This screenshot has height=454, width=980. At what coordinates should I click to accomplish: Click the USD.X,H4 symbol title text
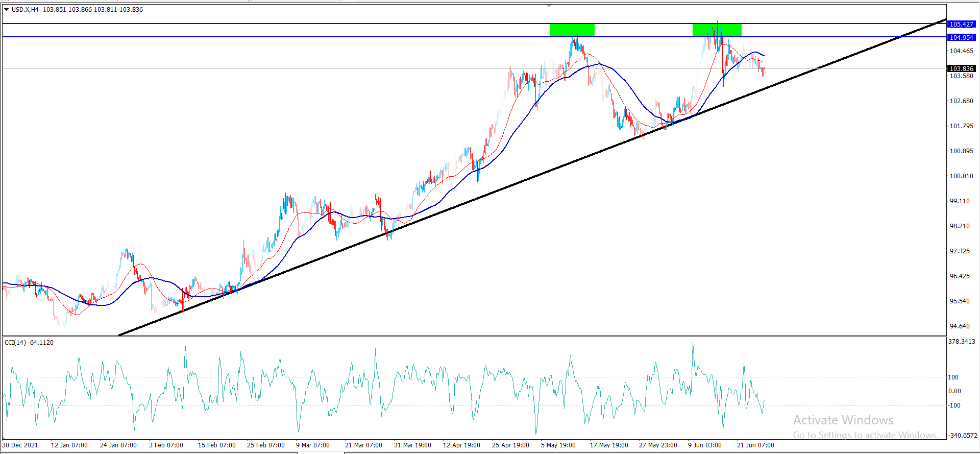[25, 10]
